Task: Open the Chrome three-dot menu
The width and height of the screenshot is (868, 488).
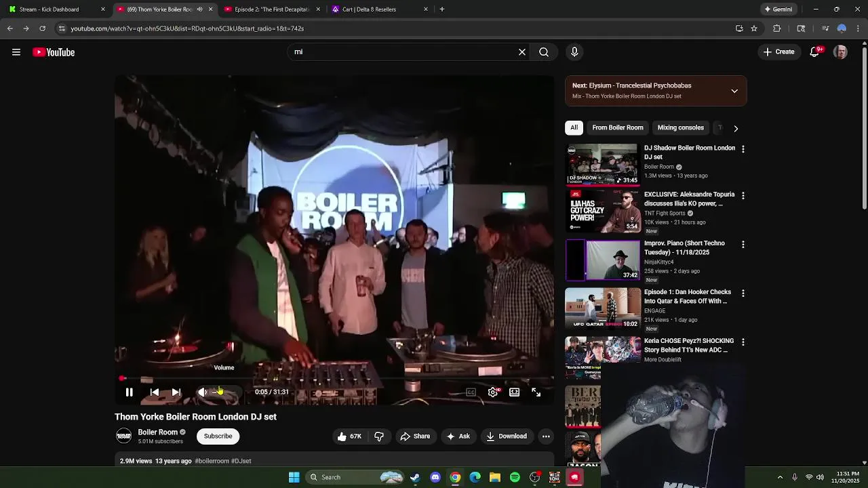Action: point(859,28)
